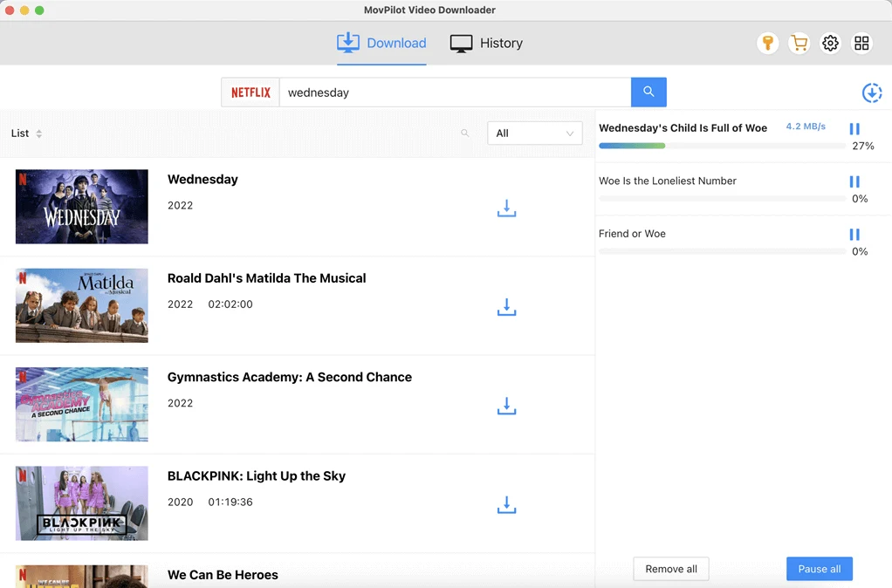
Task: Open the shopping cart purchase icon
Action: coord(799,44)
